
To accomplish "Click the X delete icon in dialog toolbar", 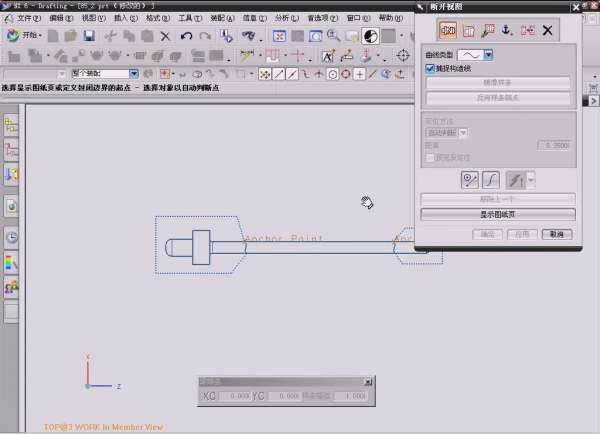I will [x=547, y=31].
